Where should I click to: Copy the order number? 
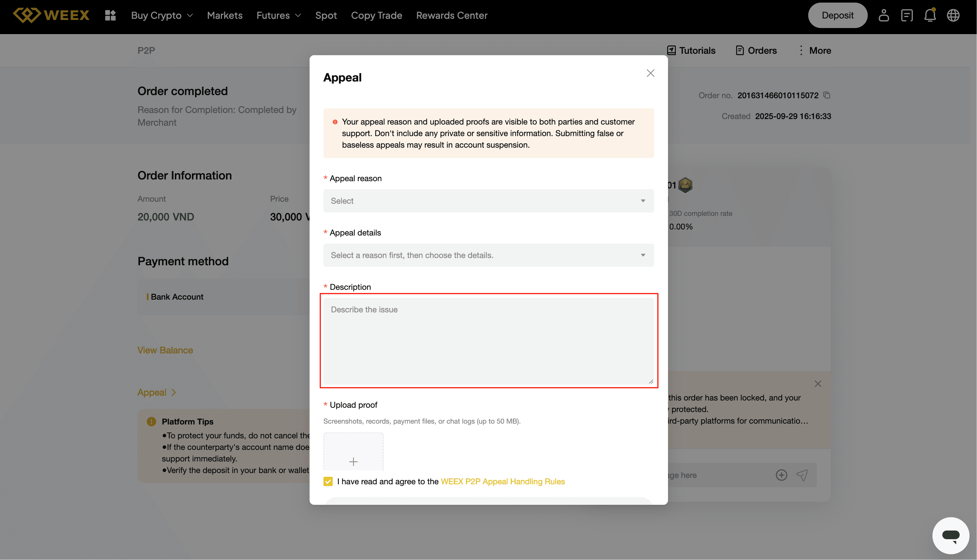coord(827,95)
